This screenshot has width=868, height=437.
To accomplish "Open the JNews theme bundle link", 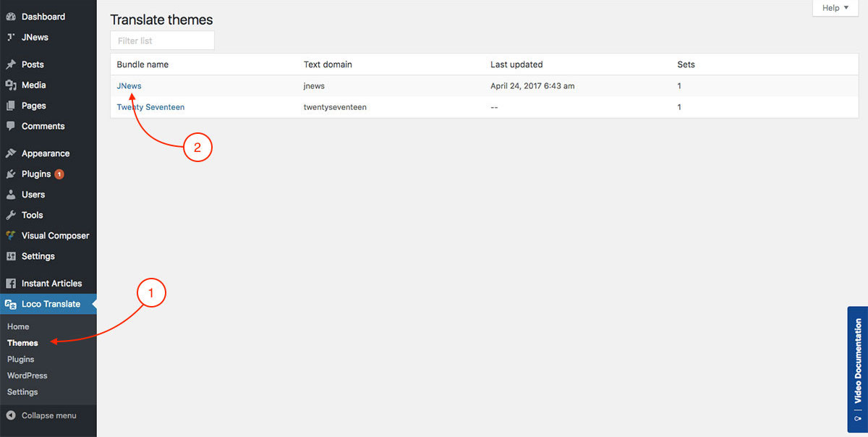I will [129, 86].
